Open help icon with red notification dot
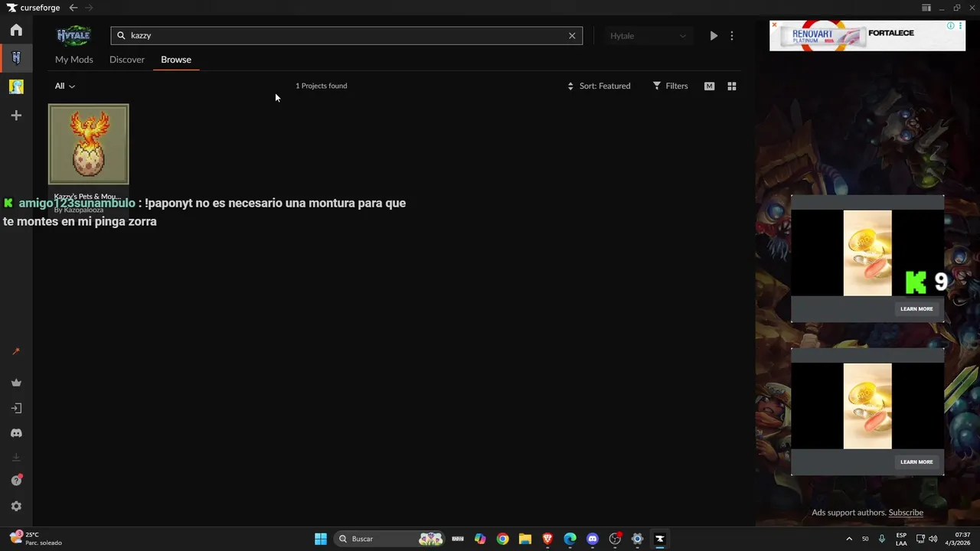 tap(16, 481)
